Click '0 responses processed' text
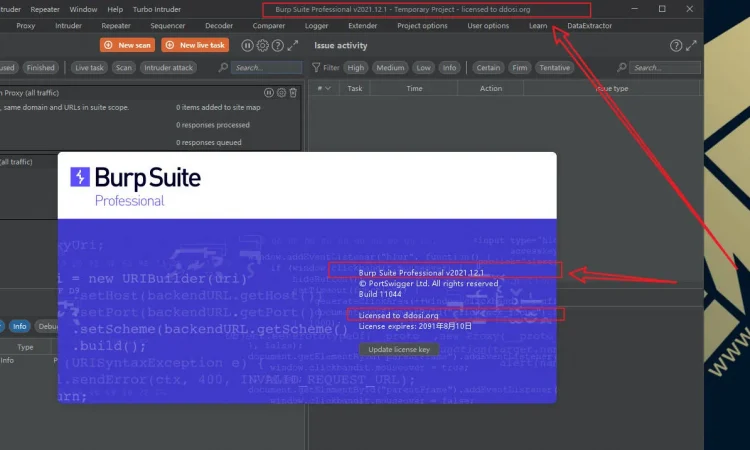750x450 pixels. pyautogui.click(x=213, y=125)
